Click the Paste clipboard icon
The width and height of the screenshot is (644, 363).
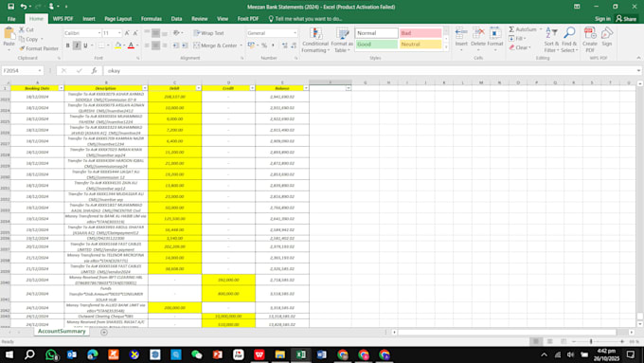9,33
